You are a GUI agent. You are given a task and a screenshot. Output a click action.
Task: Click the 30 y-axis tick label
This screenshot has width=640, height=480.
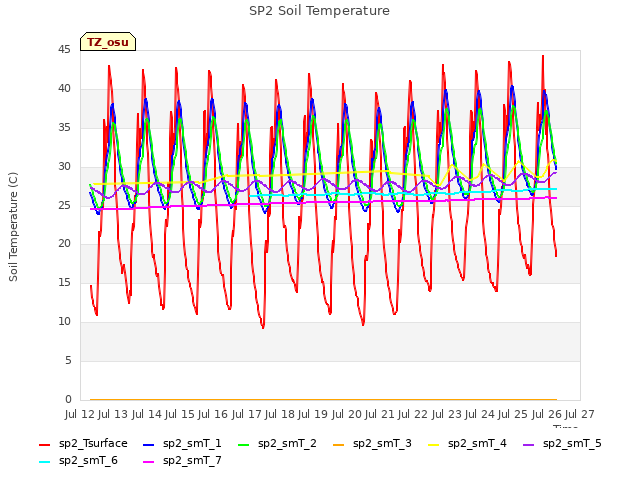(x=64, y=167)
